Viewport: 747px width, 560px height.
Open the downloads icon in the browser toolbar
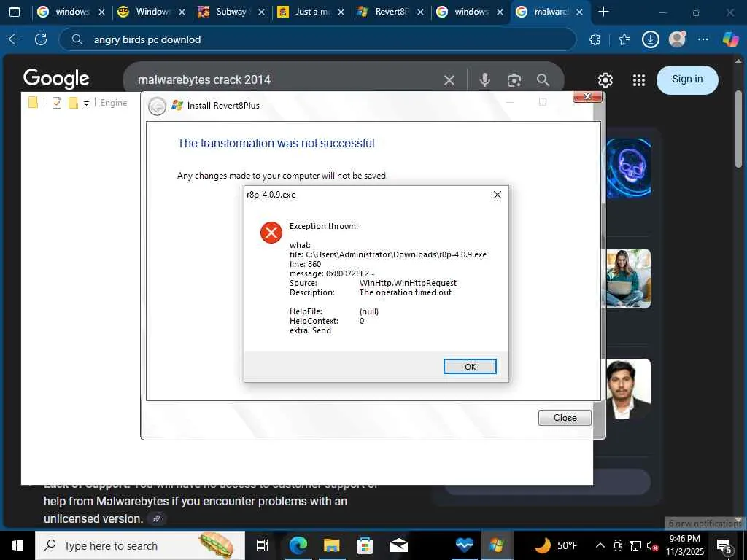pos(650,39)
